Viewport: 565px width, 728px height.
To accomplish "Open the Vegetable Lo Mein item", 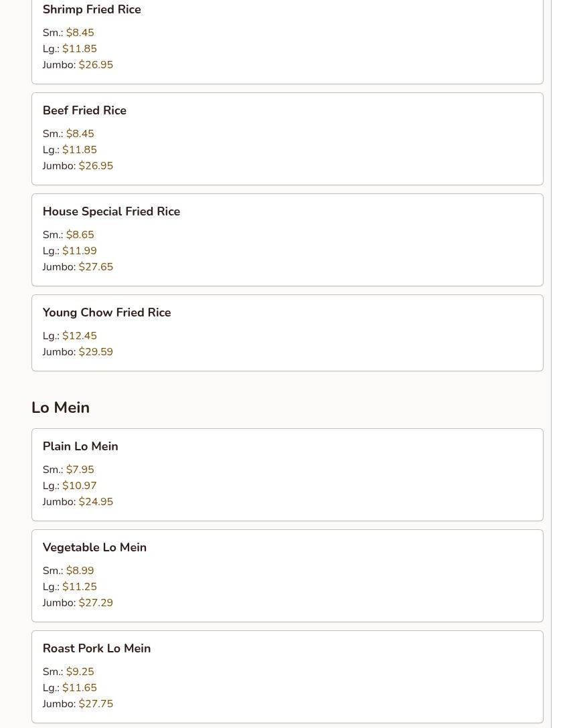I will (94, 548).
